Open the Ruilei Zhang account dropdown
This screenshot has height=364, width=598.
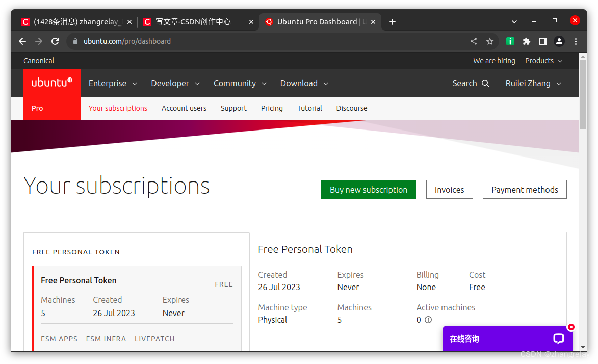533,83
